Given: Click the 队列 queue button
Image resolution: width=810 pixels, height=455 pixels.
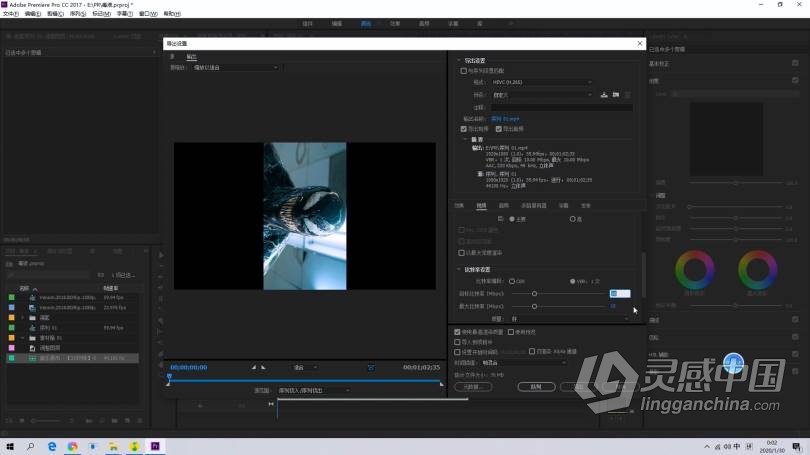Looking at the screenshot, I should [x=536, y=387].
